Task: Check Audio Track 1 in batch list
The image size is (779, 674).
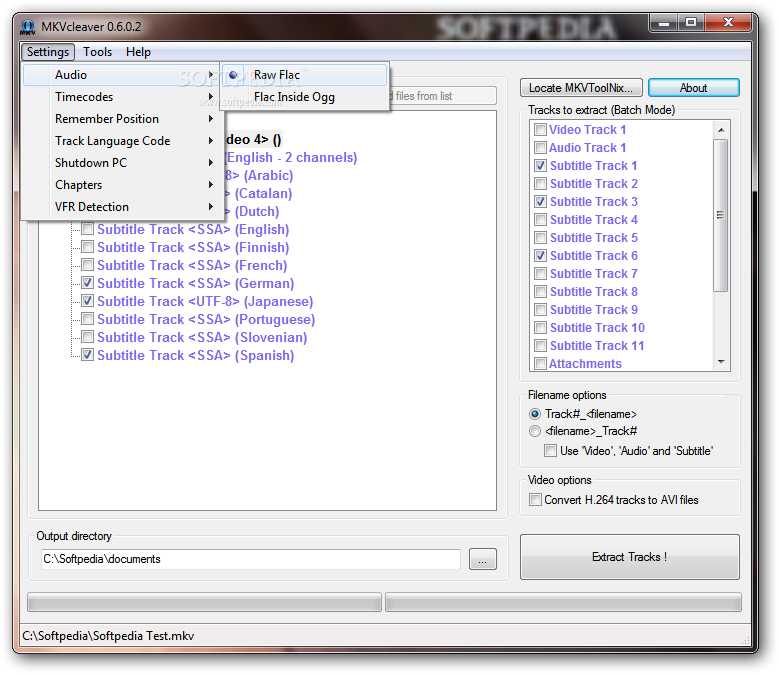Action: click(x=540, y=148)
